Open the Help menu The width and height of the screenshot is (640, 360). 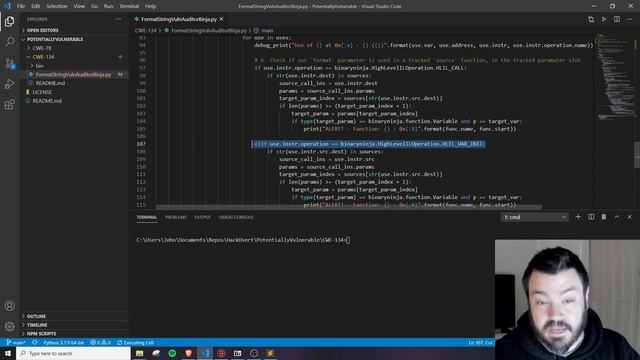point(150,6)
